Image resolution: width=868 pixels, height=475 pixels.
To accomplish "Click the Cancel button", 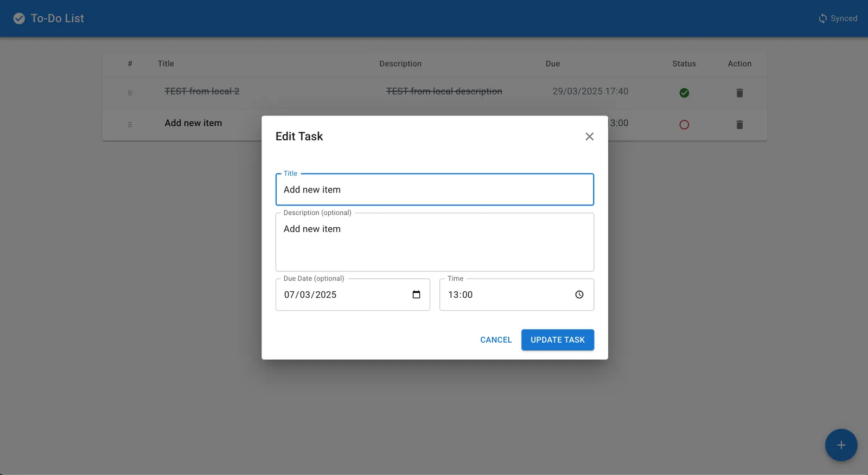I will click(496, 340).
